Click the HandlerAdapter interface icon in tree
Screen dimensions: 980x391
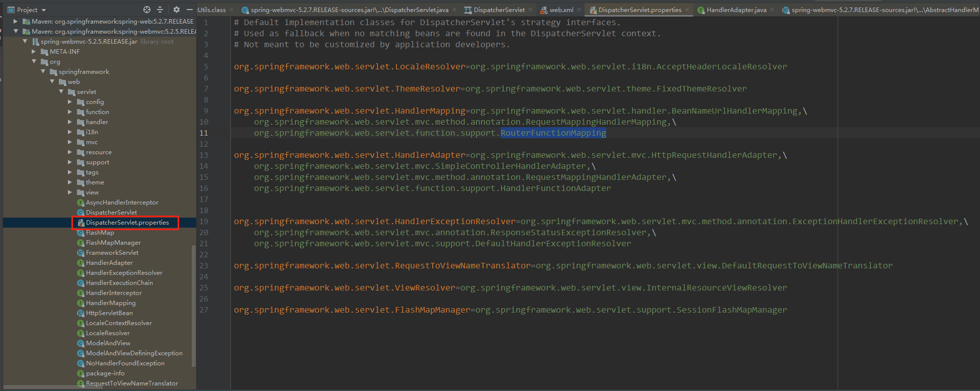pos(80,262)
